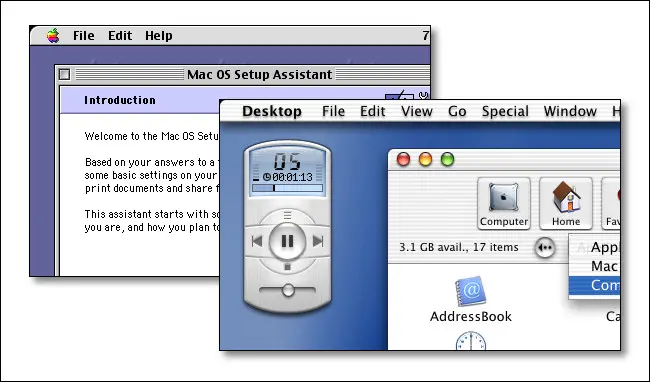Click the Mac OS Setup Assistant title

pyautogui.click(x=260, y=75)
